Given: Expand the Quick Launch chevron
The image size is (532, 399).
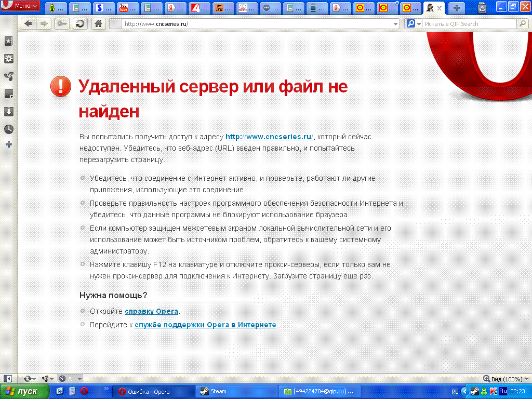Looking at the screenshot, I should (x=106, y=389).
